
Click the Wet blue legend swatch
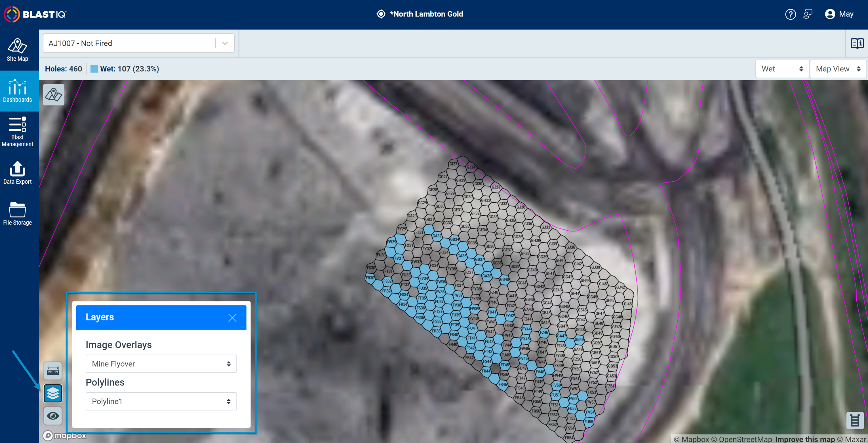[x=94, y=69]
